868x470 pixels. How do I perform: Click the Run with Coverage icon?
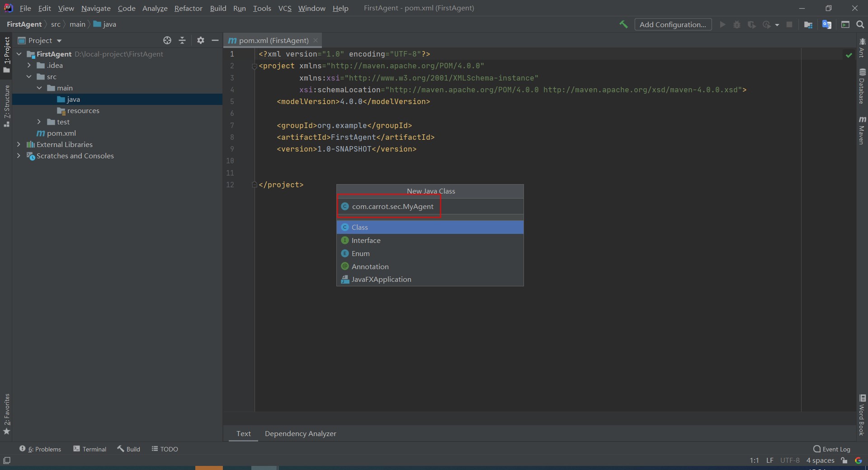[752, 24]
